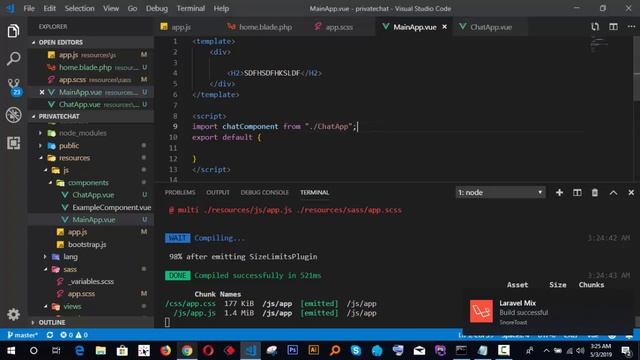Place cursor on line 9 import statement
Image resolution: width=640 pixels, height=360 pixels.
274,127
